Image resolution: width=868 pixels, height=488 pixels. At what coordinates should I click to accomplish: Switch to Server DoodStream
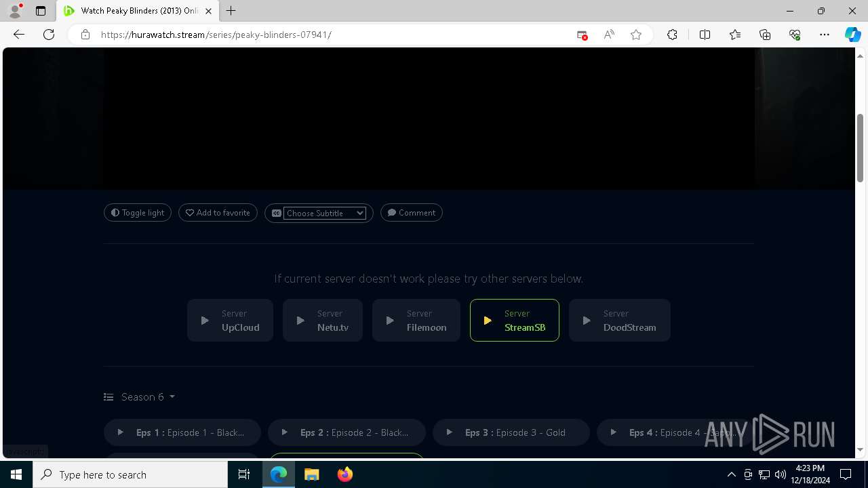tap(620, 320)
